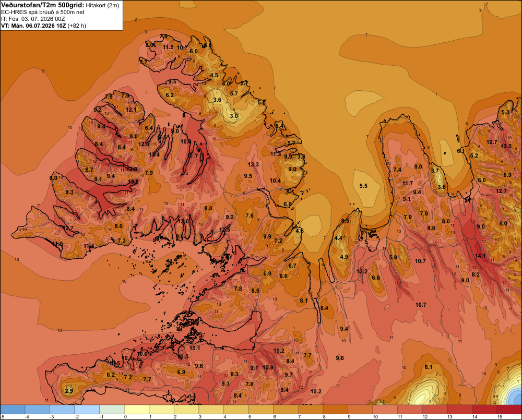
Task: Click the 12.3 temperature value on map
Action: point(253,164)
